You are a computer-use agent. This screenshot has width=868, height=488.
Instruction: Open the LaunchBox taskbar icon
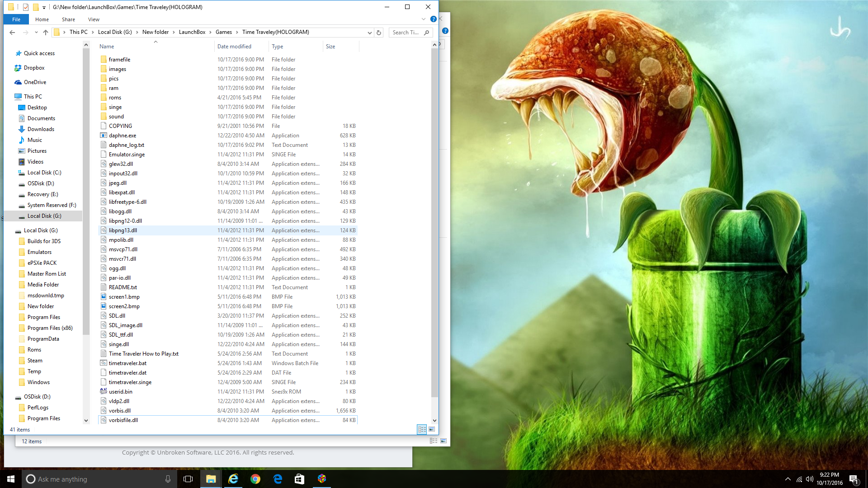click(322, 479)
